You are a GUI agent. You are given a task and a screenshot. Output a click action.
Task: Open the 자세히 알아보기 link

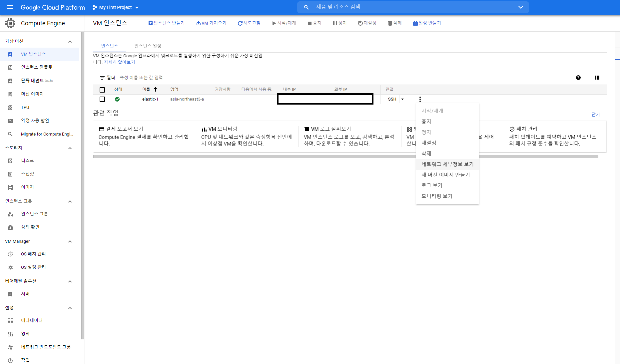point(119,62)
